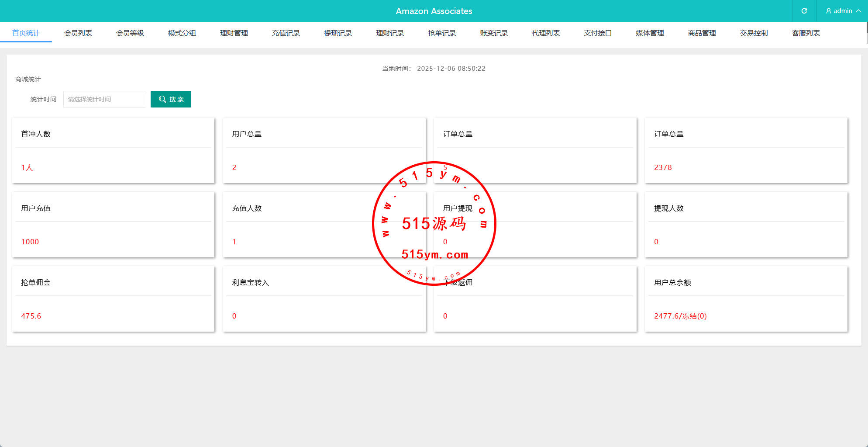Select 商品管理 tab

[702, 33]
